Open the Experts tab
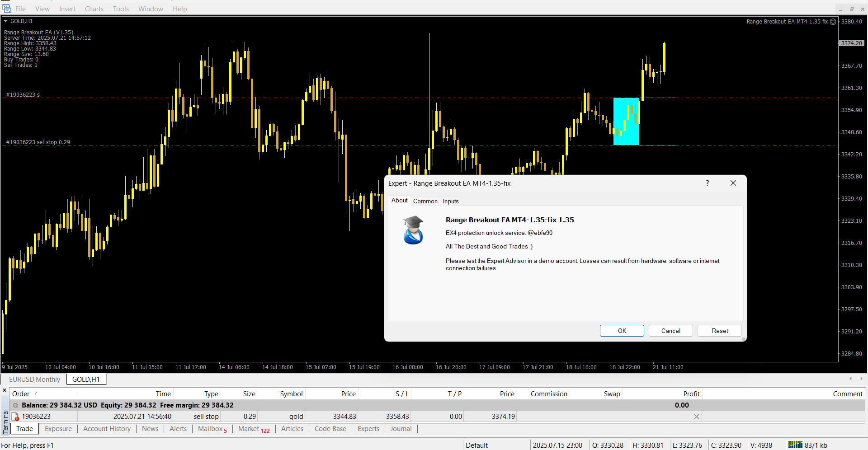This screenshot has width=868, height=450. click(368, 429)
